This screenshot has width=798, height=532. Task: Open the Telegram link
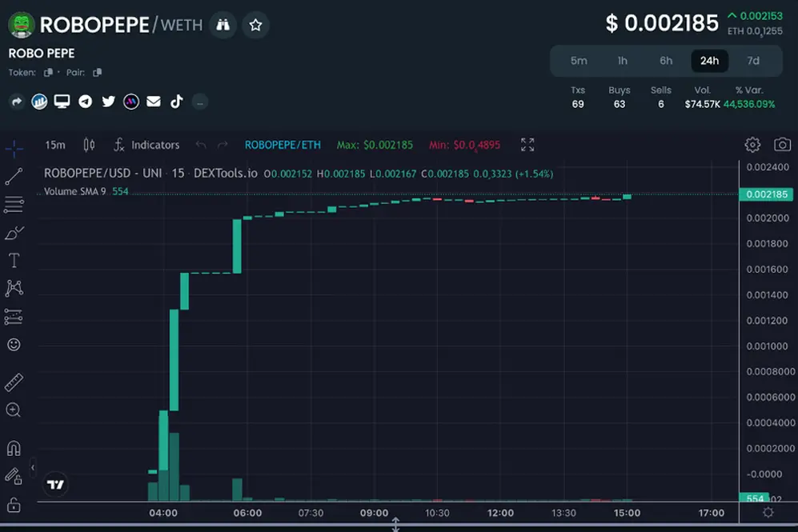click(x=86, y=102)
